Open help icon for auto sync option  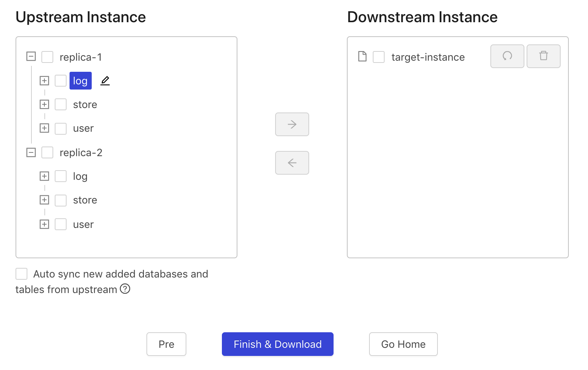click(x=125, y=289)
